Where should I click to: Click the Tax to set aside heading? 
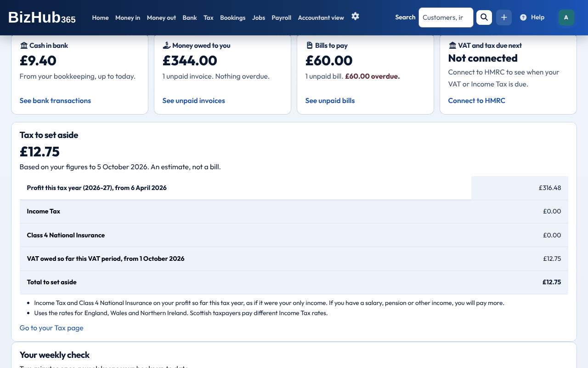(49, 135)
